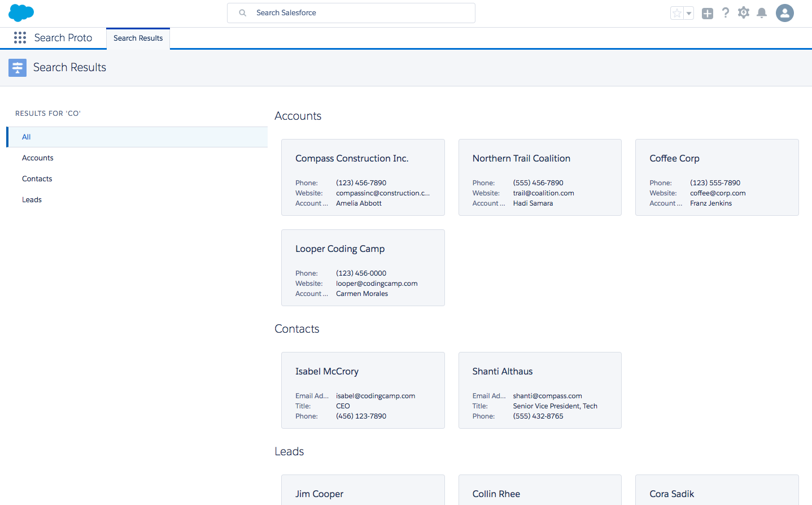Click trail@coalition.com website value
Viewport: 812px width, 505px height.
coord(543,193)
